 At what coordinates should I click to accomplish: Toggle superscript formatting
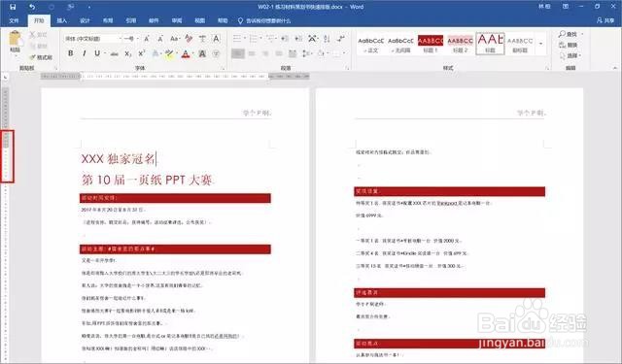tap(142, 53)
